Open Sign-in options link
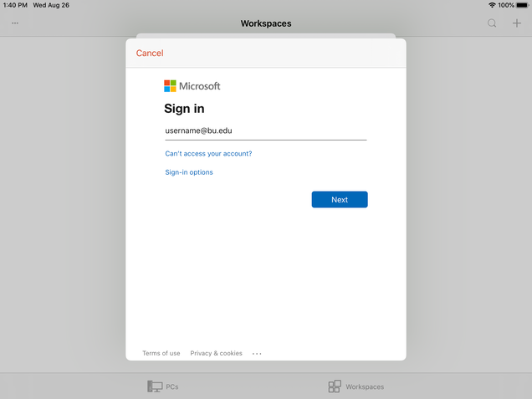Viewport: 532px width, 399px height. point(189,172)
